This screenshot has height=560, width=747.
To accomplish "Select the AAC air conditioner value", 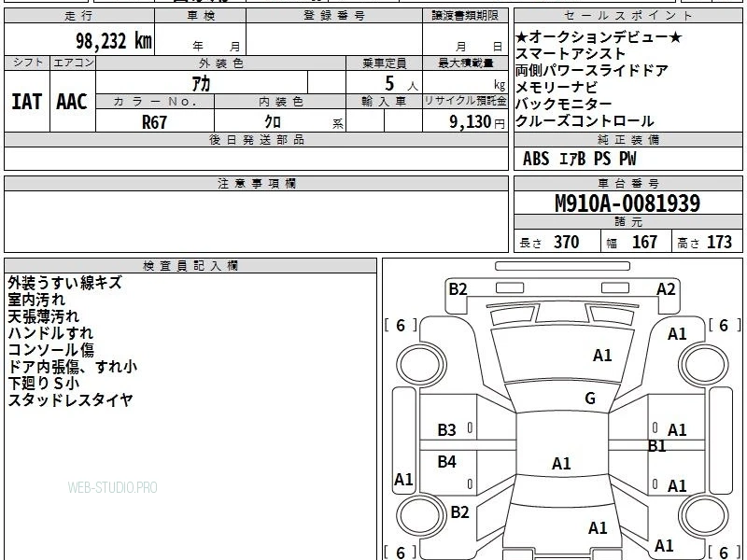I will [x=72, y=102].
